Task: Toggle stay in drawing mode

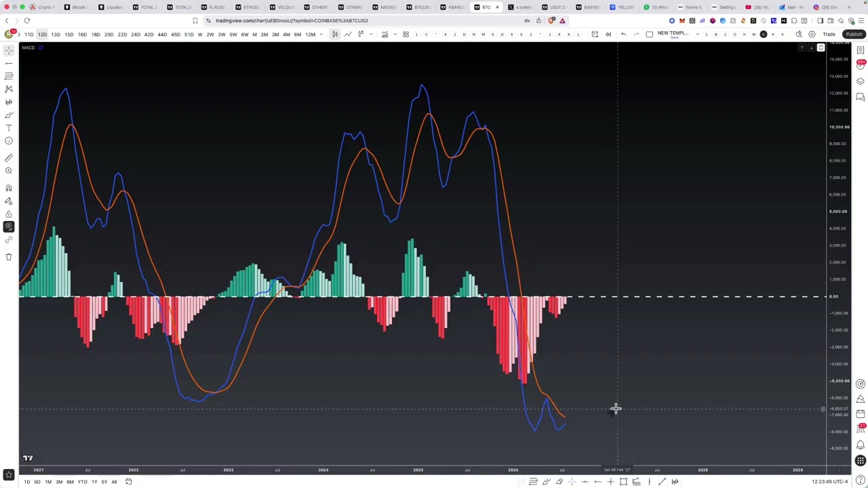Action: tap(9, 201)
